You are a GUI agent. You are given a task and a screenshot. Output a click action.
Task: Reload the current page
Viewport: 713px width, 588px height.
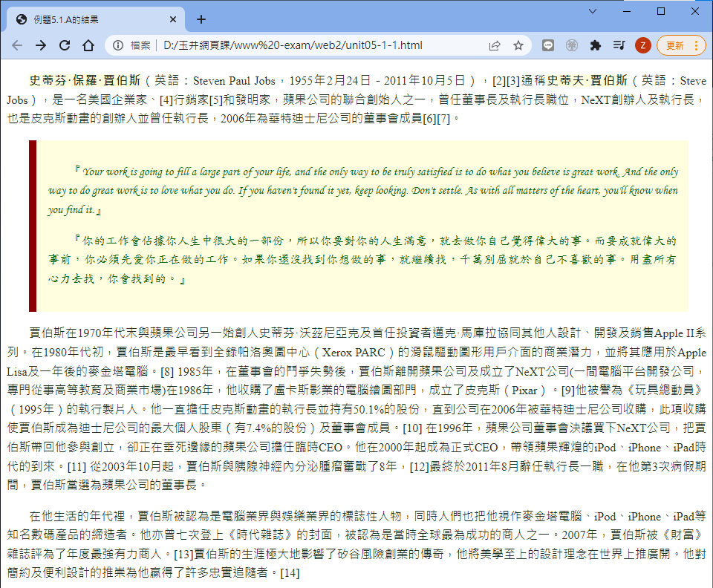point(65,45)
